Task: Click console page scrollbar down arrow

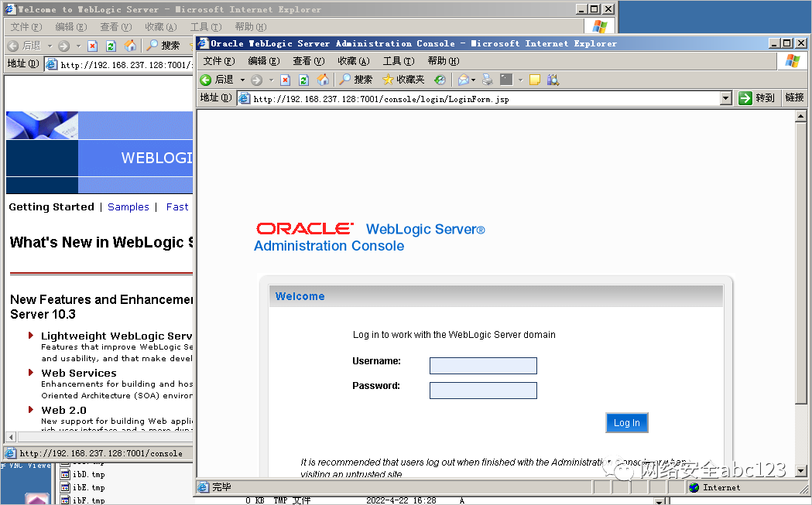Action: 800,471
